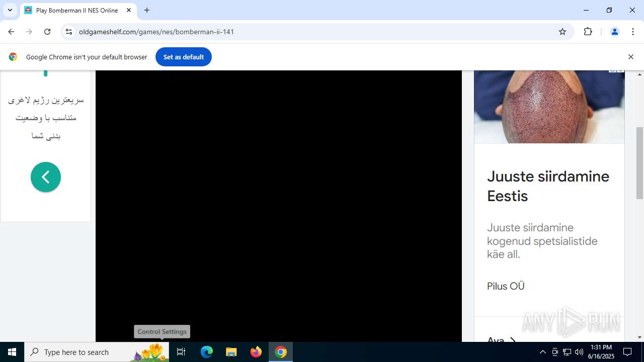Switch to Play Bomberman II NES Online tab
The height and width of the screenshot is (362, 644).
point(78,10)
